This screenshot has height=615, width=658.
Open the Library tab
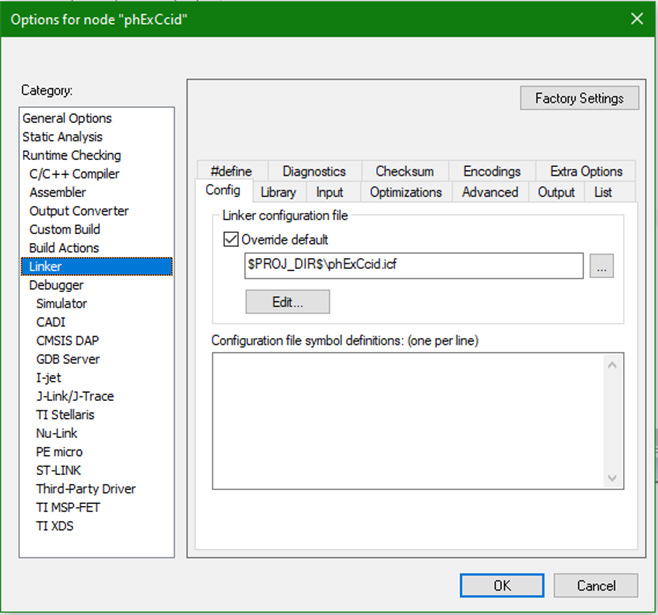pyautogui.click(x=278, y=192)
